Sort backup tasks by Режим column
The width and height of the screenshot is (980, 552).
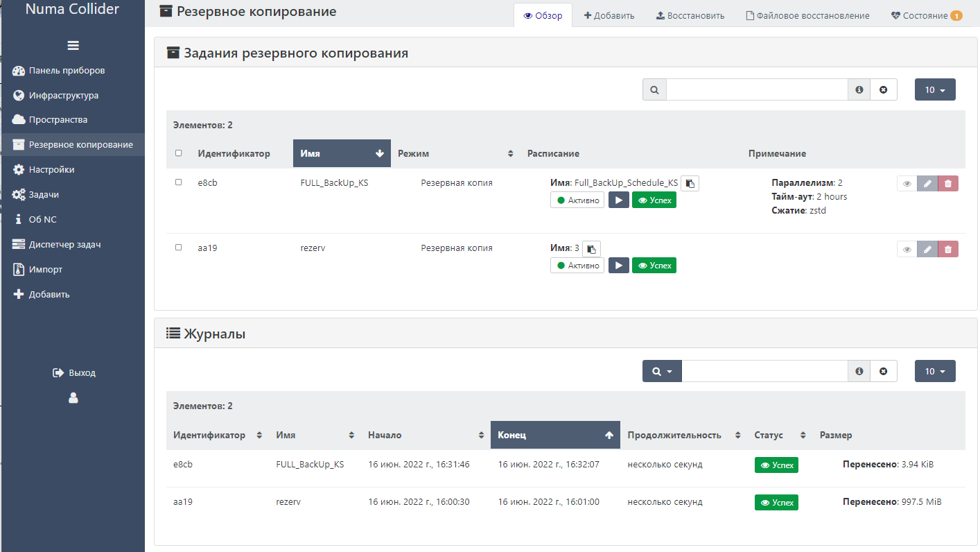click(455, 153)
